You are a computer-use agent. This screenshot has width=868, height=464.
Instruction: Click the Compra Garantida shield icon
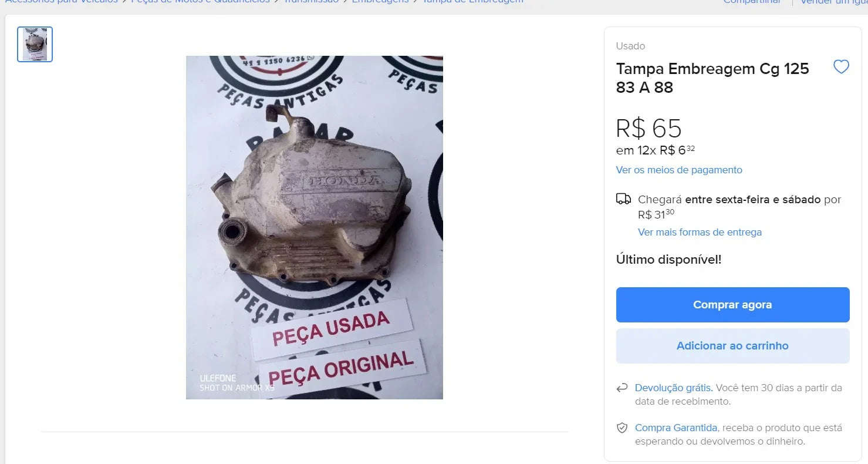[x=622, y=428]
